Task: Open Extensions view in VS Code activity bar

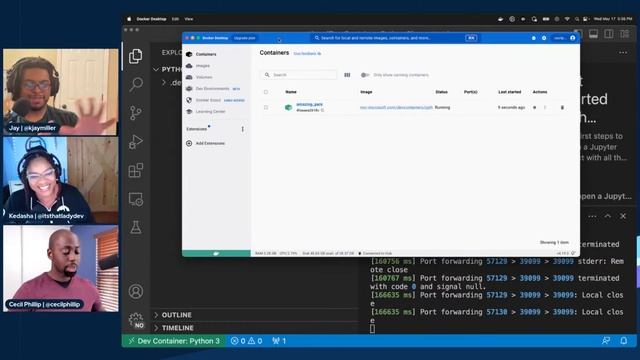Action: (x=136, y=170)
